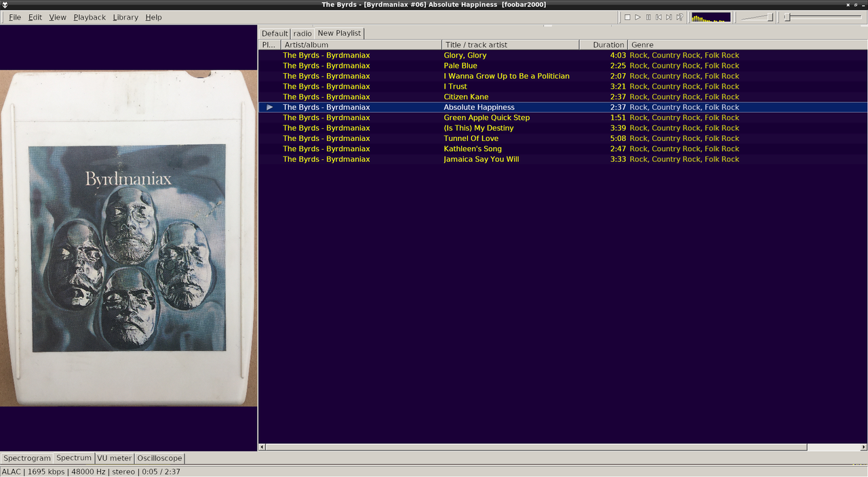Open the Playback menu

pos(90,17)
